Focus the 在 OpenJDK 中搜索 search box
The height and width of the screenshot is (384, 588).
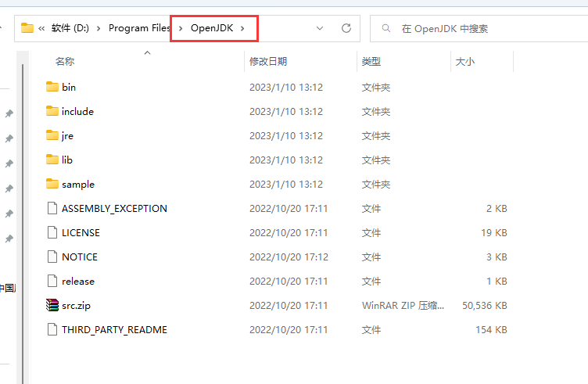pyautogui.click(x=479, y=28)
